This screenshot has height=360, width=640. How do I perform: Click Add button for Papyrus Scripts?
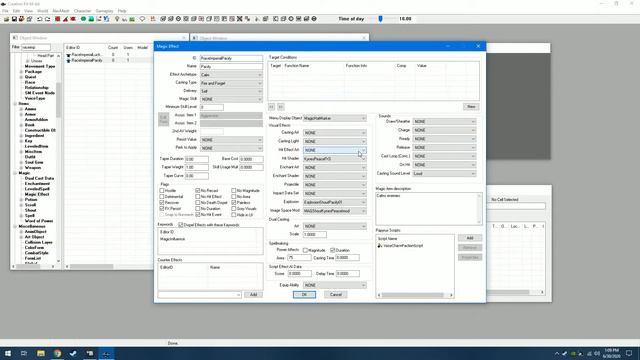tap(470, 238)
